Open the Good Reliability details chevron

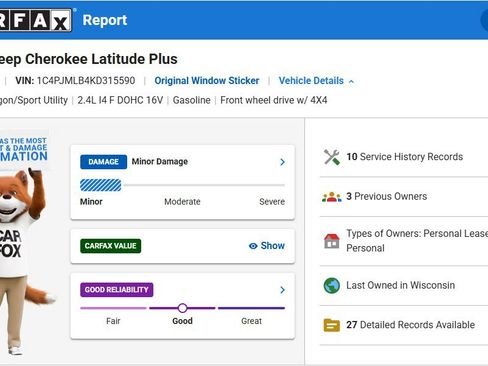tap(282, 290)
